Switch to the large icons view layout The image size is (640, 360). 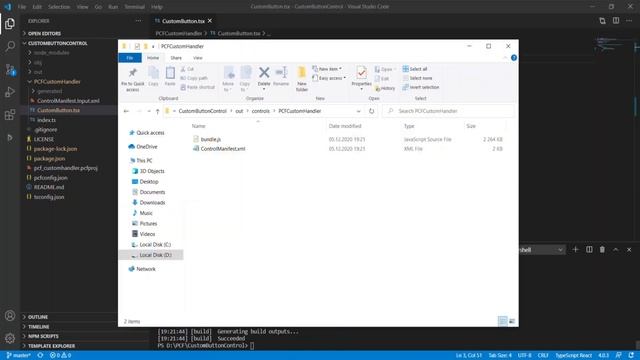pyautogui.click(x=512, y=321)
